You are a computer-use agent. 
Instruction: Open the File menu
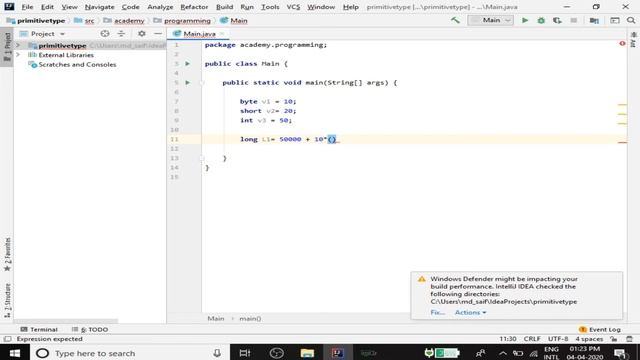coord(27,7)
